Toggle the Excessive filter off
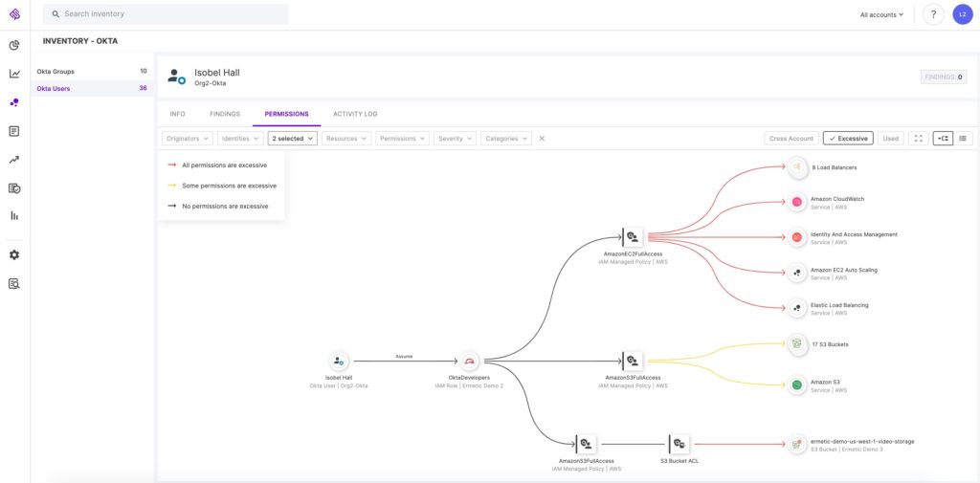Image resolution: width=980 pixels, height=483 pixels. coord(848,138)
